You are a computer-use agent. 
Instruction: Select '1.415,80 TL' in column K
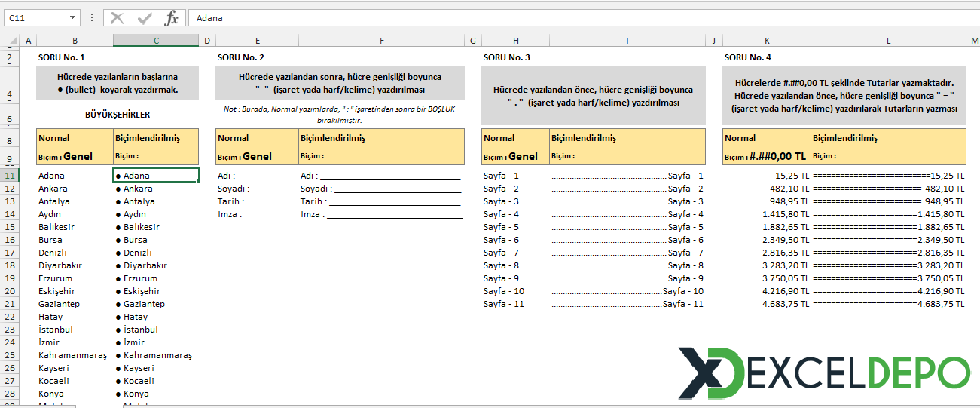[767, 214]
